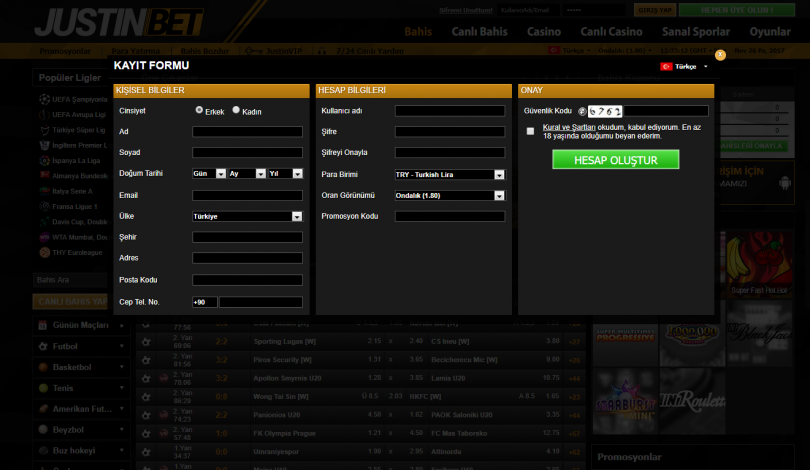810x470 pixels.
Task: Click the JustinBet logo
Action: click(x=119, y=22)
